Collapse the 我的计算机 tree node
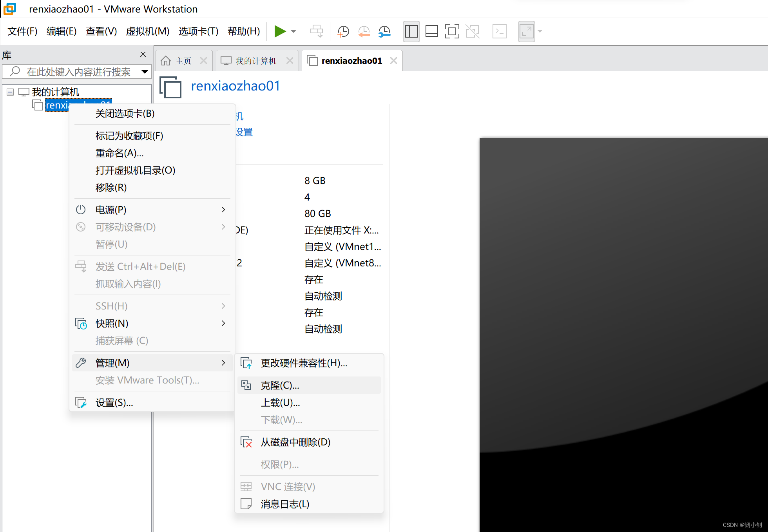Image resolution: width=768 pixels, height=532 pixels. point(11,92)
